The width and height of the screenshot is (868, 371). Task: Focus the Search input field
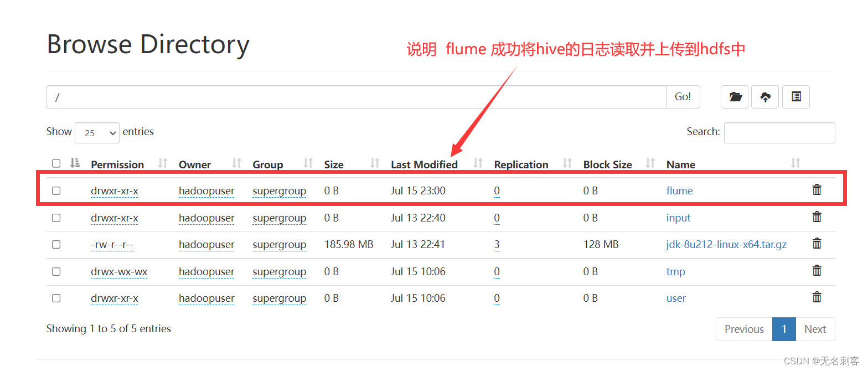(779, 133)
